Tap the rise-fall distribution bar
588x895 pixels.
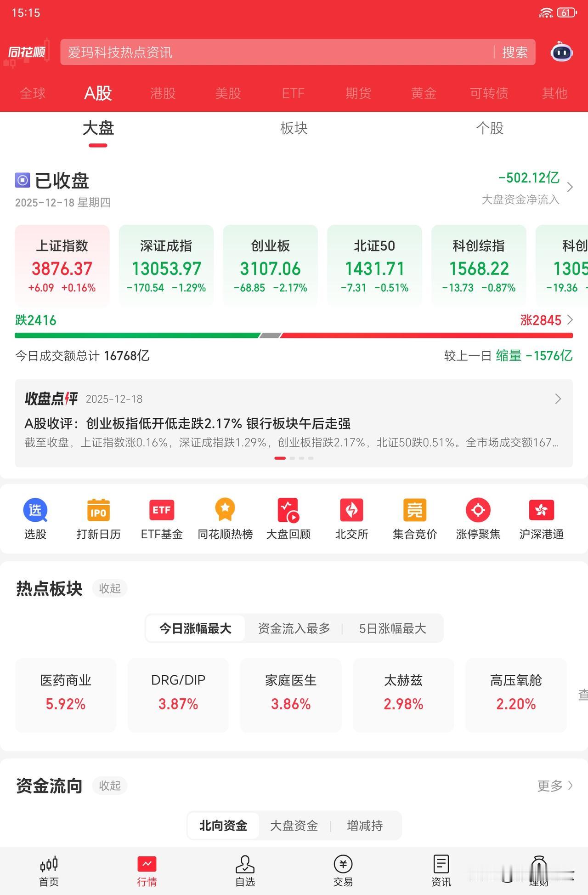pyautogui.click(x=294, y=336)
